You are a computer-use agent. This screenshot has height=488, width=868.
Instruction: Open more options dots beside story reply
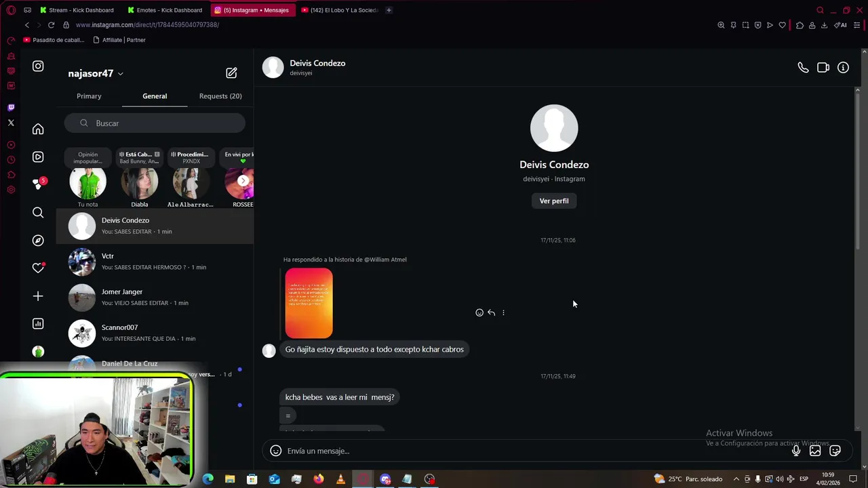point(503,312)
